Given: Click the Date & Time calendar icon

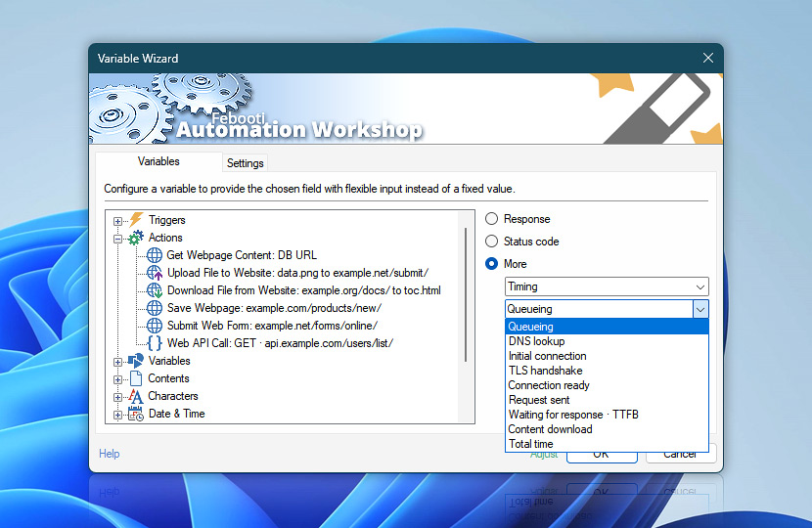Looking at the screenshot, I should pyautogui.click(x=136, y=414).
